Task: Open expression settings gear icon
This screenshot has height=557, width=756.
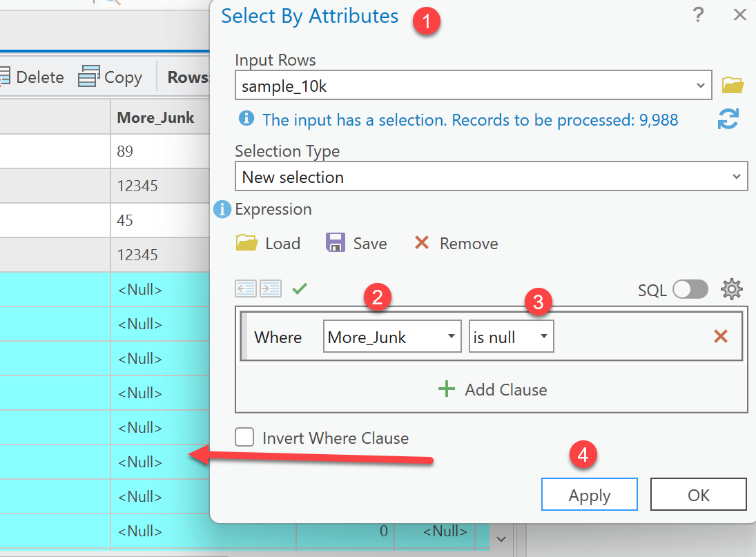Action: 731,289
